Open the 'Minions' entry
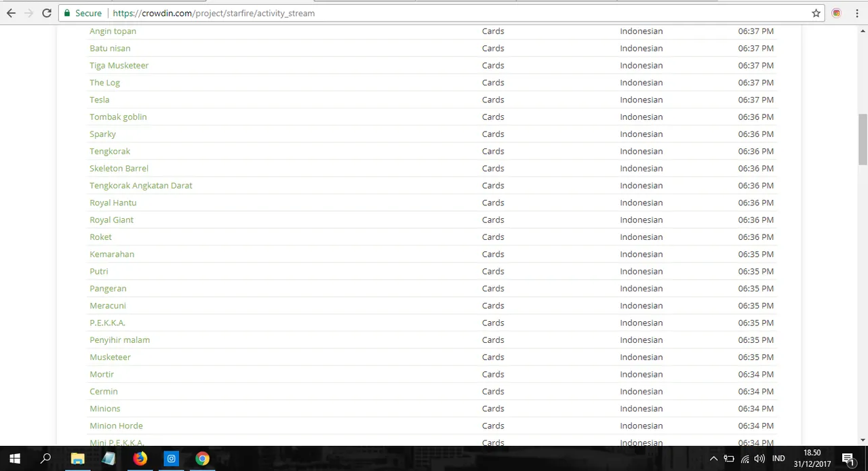The height and width of the screenshot is (471, 868). coord(104,409)
